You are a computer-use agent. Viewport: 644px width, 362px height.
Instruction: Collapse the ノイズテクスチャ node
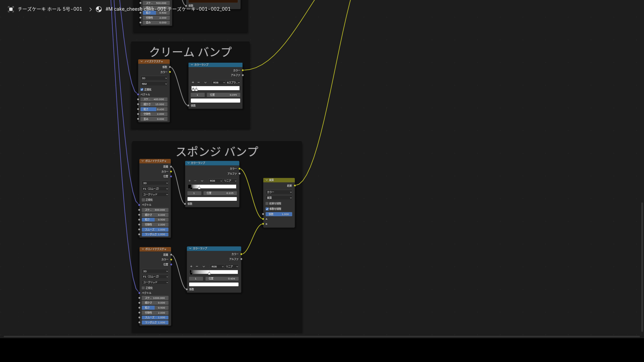coord(142,61)
